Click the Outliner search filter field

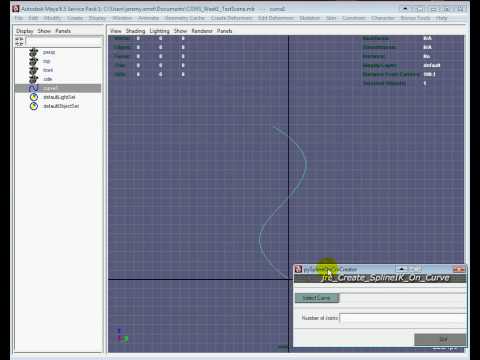64,41
